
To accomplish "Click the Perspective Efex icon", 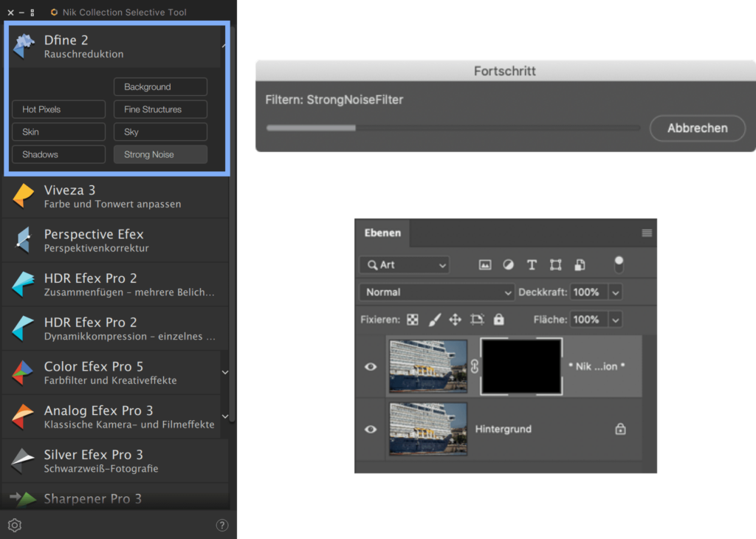I will 23,240.
